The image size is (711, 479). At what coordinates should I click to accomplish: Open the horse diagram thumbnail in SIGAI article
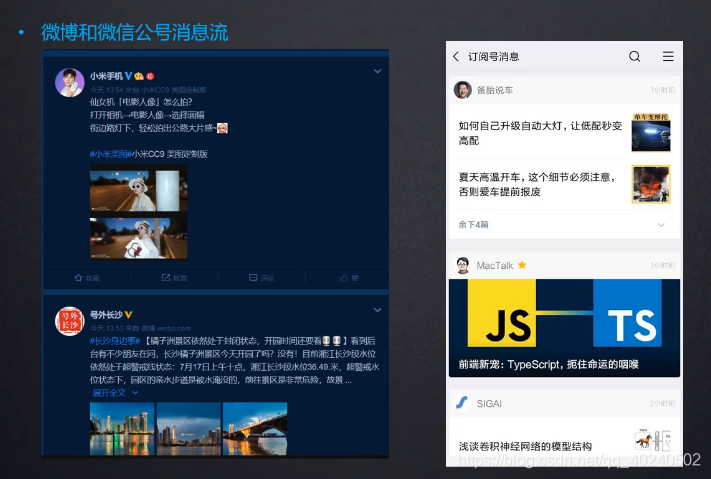[653, 439]
